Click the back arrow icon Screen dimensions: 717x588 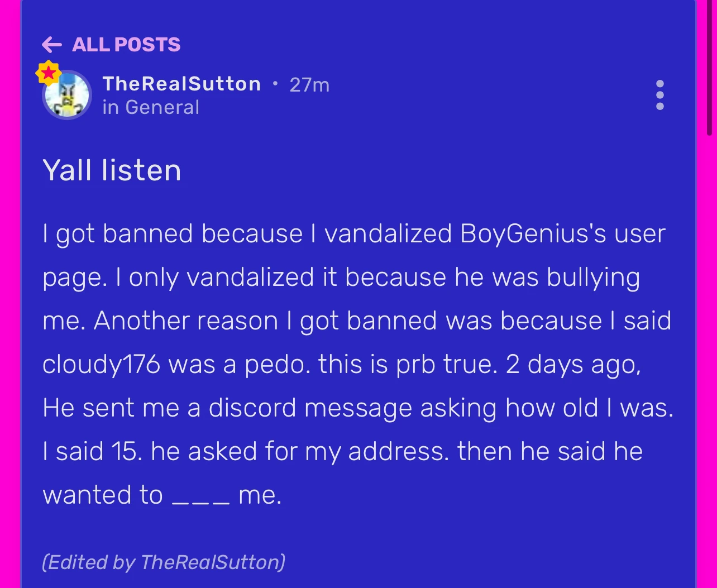tap(52, 45)
